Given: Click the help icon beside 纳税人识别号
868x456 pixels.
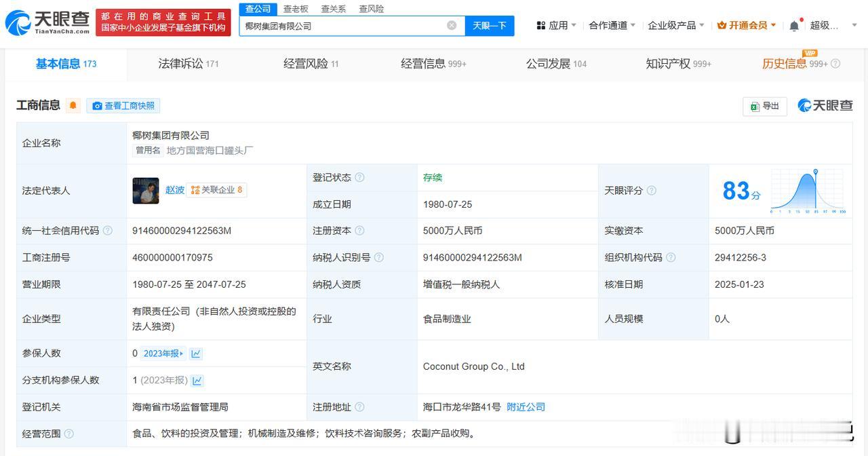Looking at the screenshot, I should [x=378, y=257].
